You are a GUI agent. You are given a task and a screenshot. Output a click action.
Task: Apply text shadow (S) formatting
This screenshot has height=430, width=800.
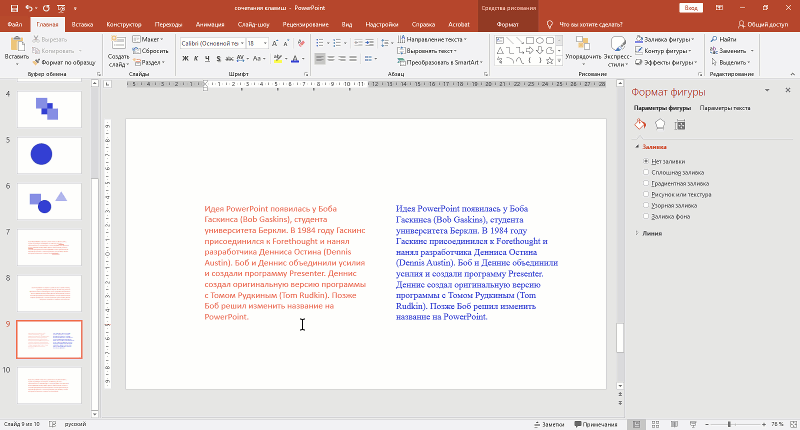pyautogui.click(x=218, y=59)
